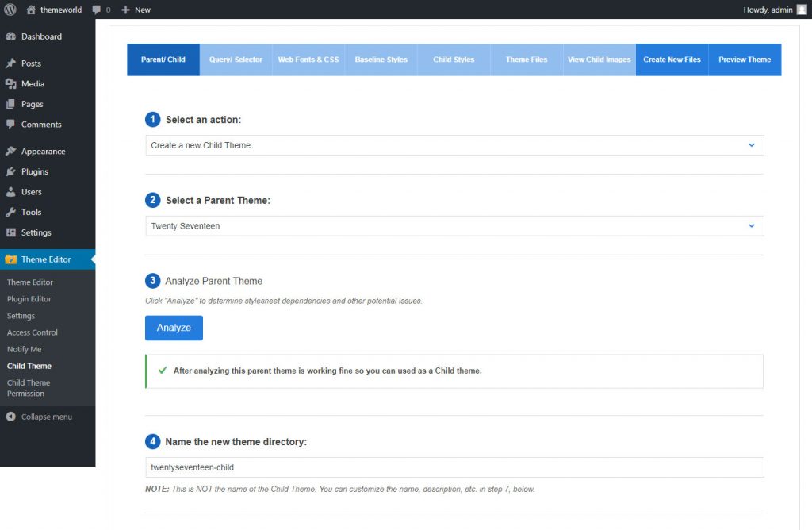Click the highlighted Theme Editor menu item
Image resolution: width=812 pixels, height=530 pixels.
coord(48,259)
